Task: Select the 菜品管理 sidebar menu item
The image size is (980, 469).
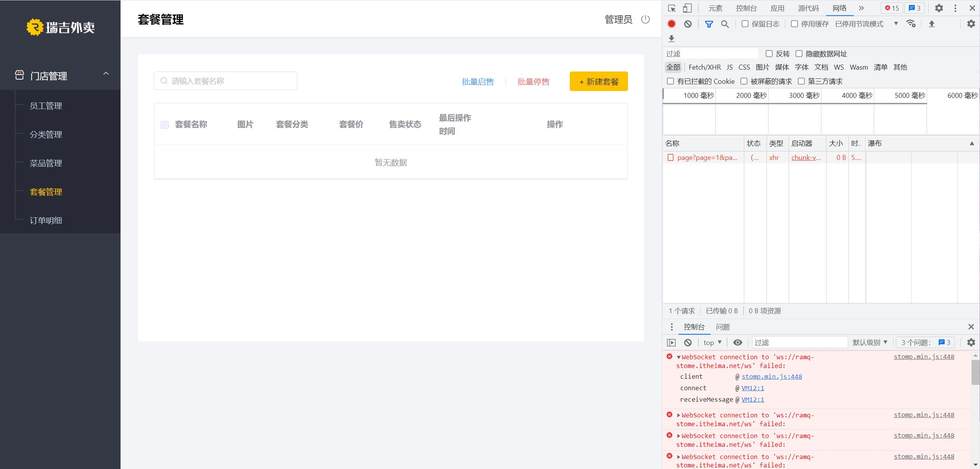Action: [46, 163]
